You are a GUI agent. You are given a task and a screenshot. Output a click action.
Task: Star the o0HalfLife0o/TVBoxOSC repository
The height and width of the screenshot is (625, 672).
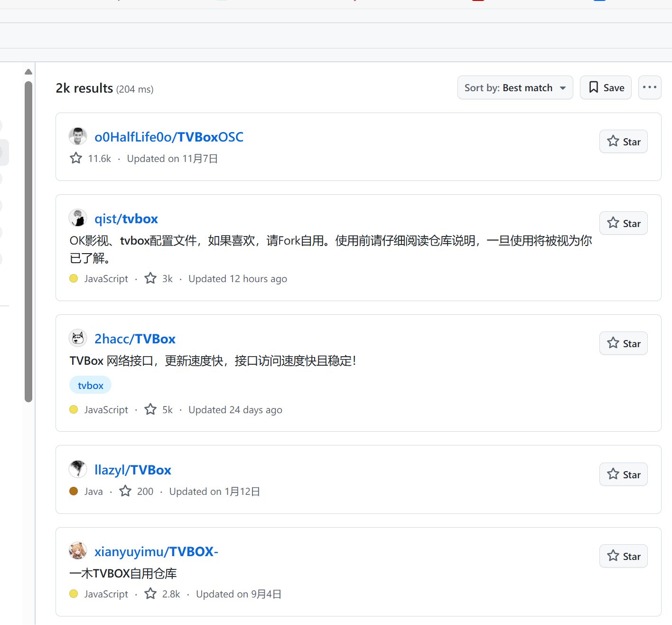(x=624, y=142)
